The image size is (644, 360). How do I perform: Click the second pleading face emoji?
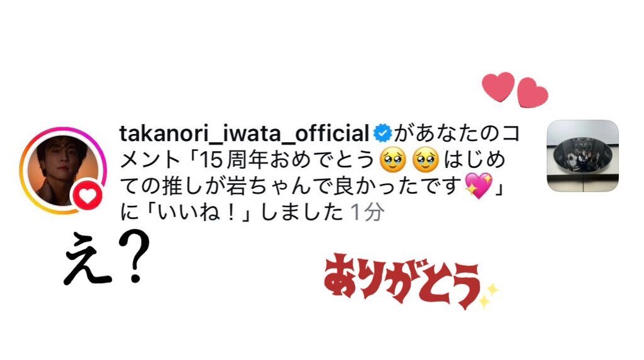426,160
